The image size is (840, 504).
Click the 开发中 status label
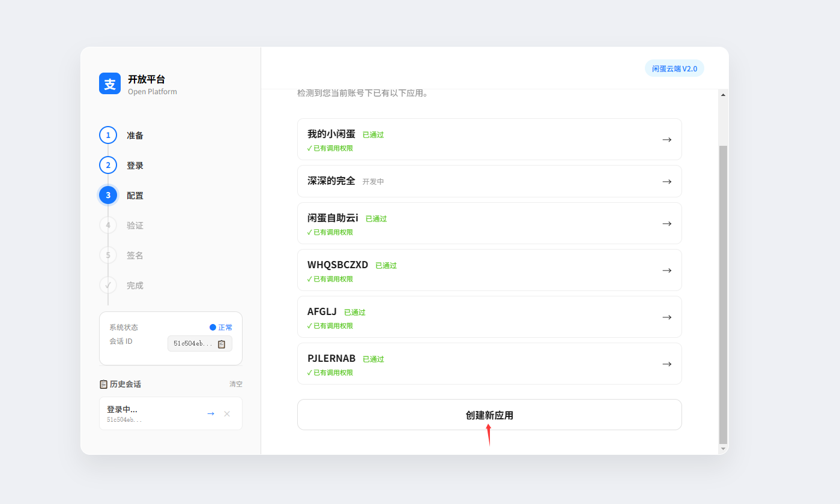[x=373, y=181]
